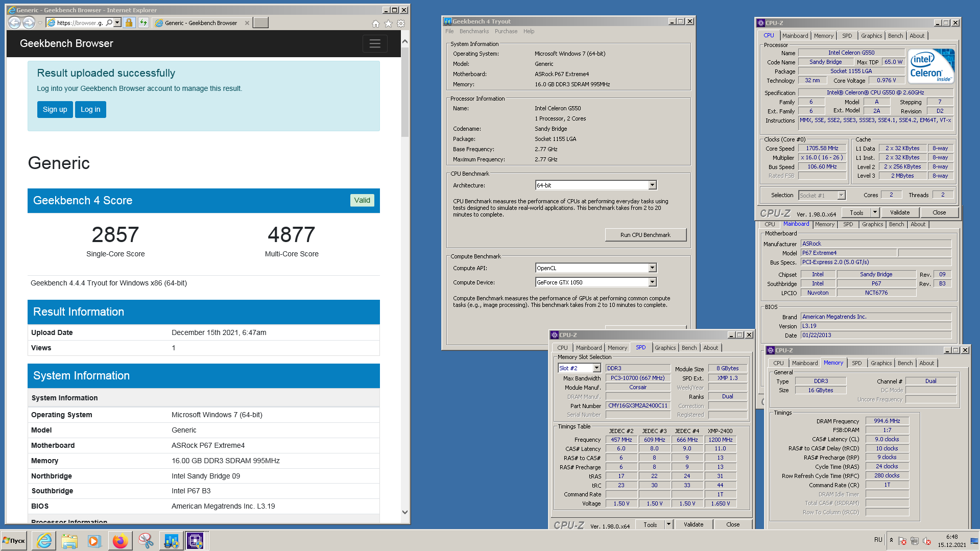Image resolution: width=980 pixels, height=551 pixels.
Task: Go to the IE home page
Action: [x=376, y=23]
